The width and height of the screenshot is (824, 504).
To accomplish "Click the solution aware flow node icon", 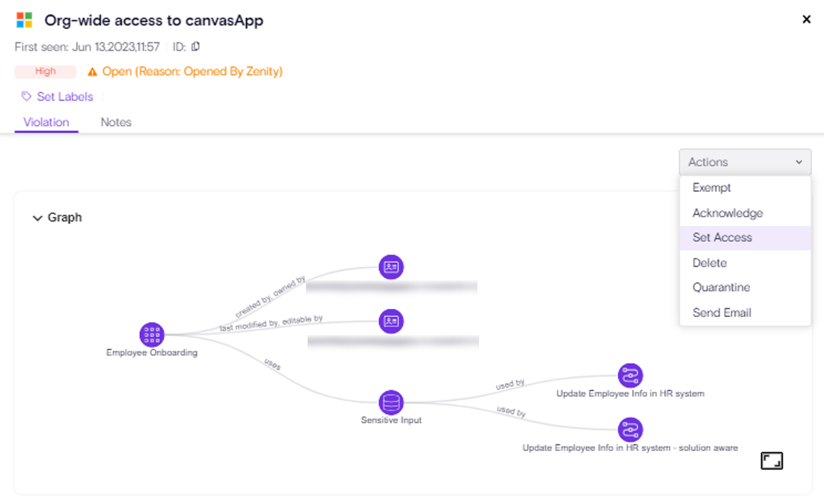I will click(x=630, y=429).
